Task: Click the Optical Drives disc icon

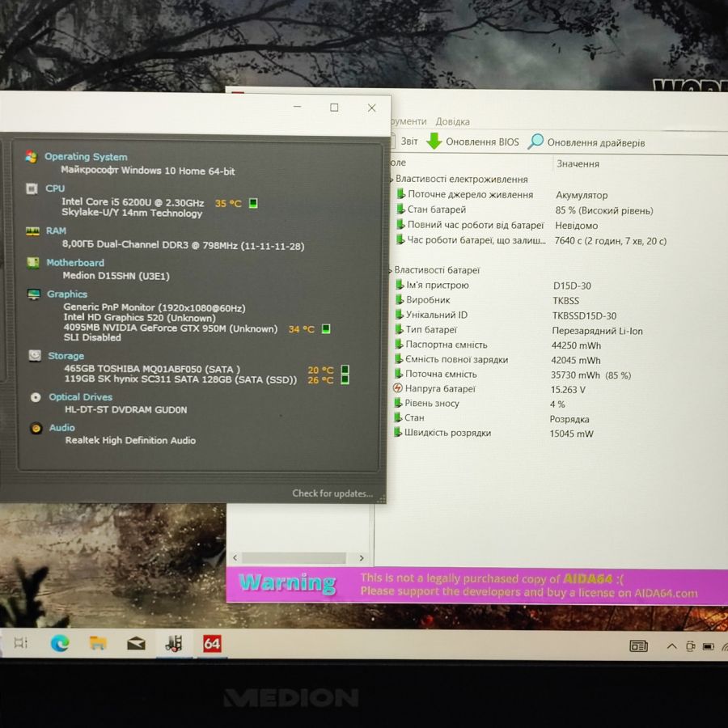Action: pyautogui.click(x=36, y=397)
